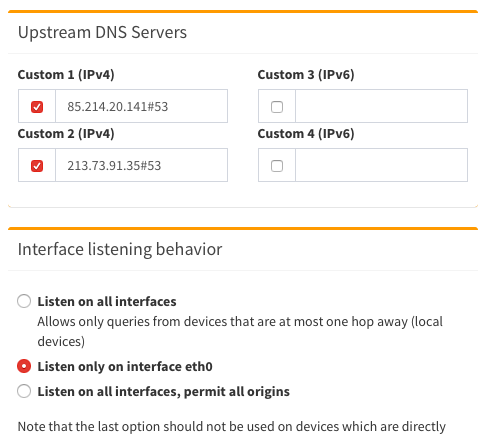
Task: Click the Listen only on interface eth0 label text
Action: pos(125,366)
